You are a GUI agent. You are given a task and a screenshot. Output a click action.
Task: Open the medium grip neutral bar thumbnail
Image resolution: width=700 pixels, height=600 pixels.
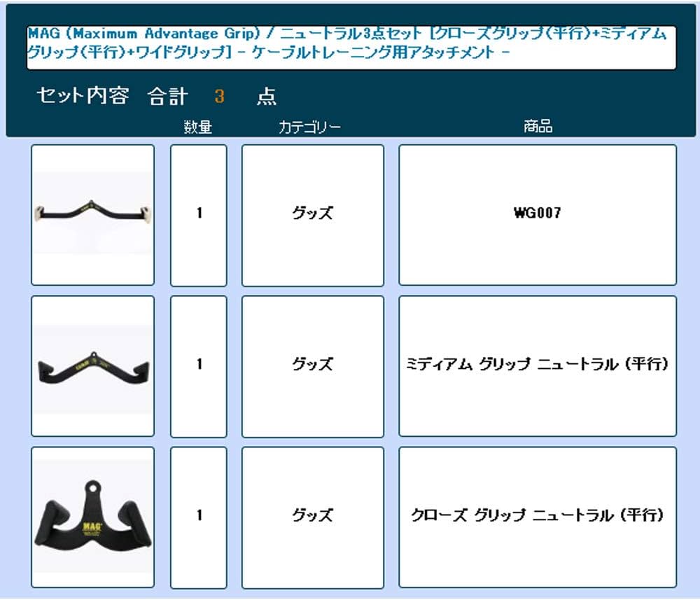tap(93, 366)
